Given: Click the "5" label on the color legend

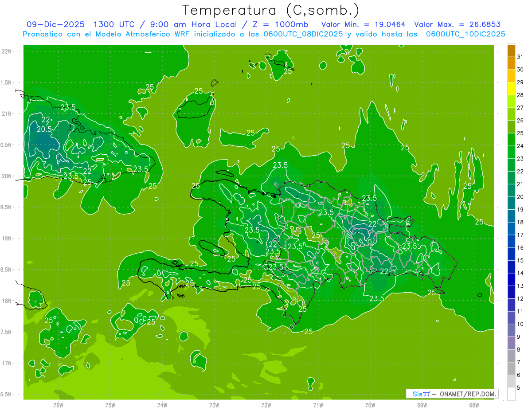Looking at the screenshot, I should (x=519, y=388).
